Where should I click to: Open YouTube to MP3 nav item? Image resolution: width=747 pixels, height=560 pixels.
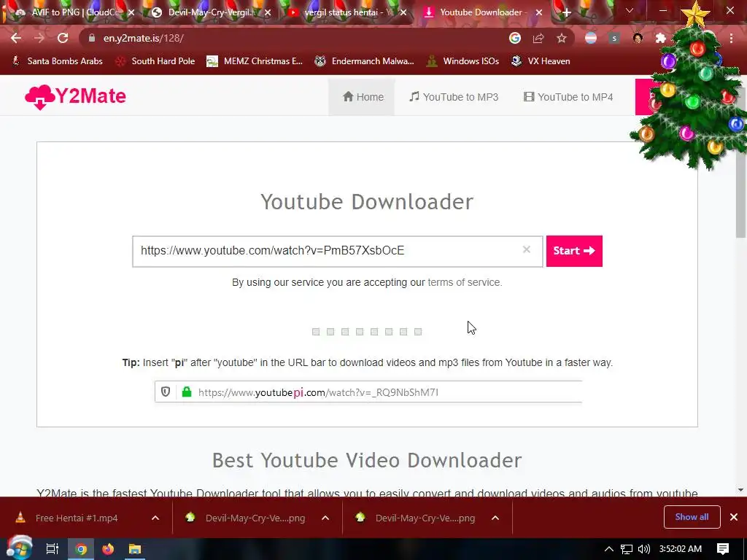pyautogui.click(x=454, y=97)
